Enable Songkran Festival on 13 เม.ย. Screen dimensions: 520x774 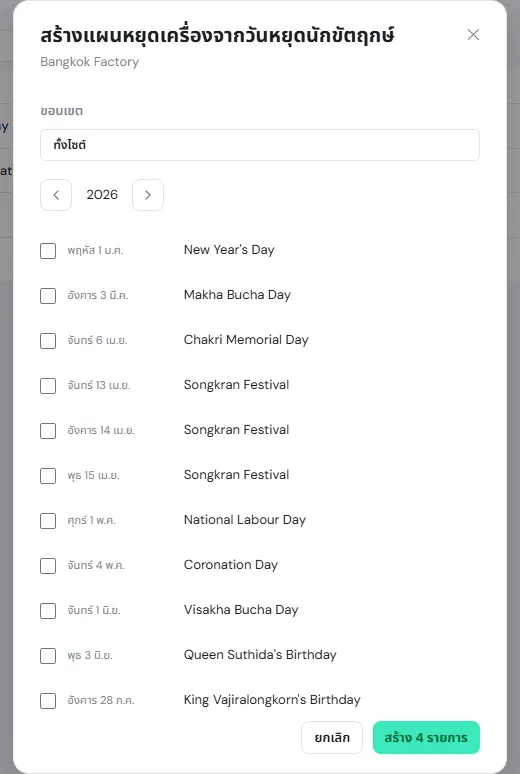[x=48, y=386]
